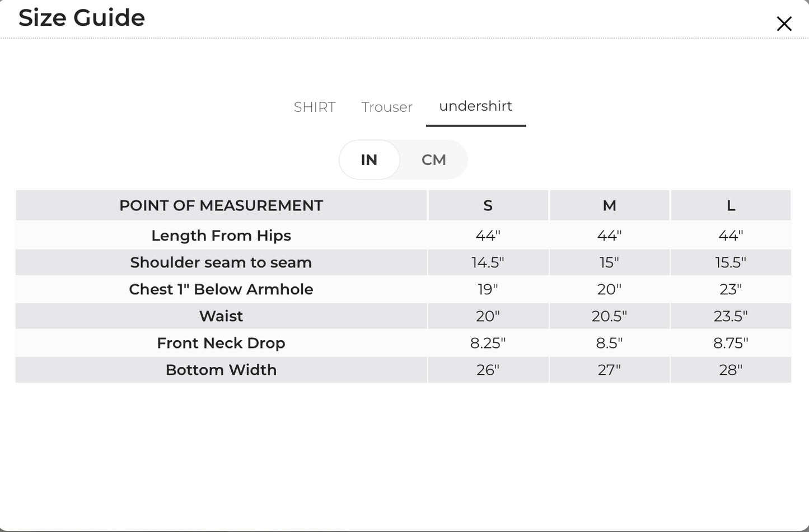Select the Length From Hips row label
Image resolution: width=809 pixels, height=532 pixels.
coord(221,236)
